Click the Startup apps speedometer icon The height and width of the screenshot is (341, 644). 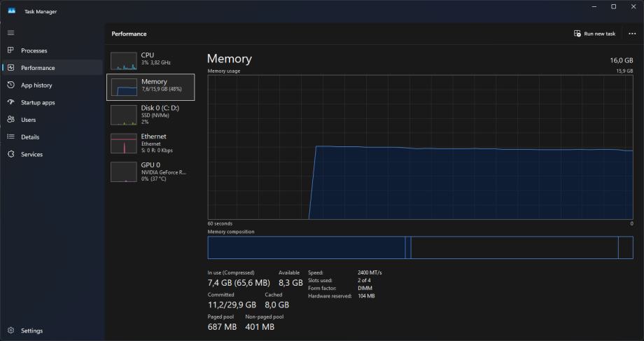(x=11, y=102)
